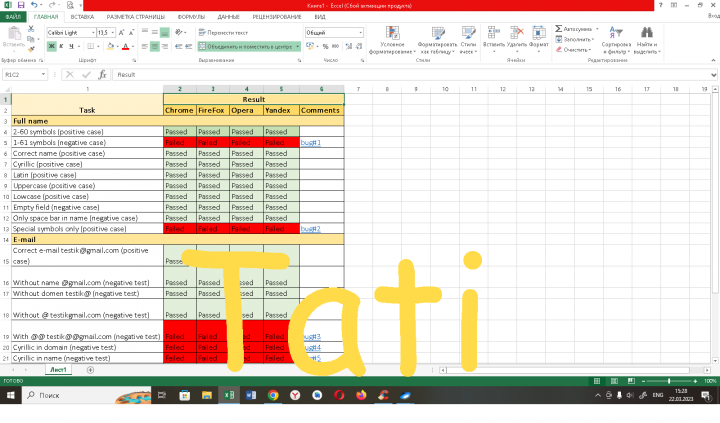Click the Cut scissors icon
The image size is (720, 423).
31,29
